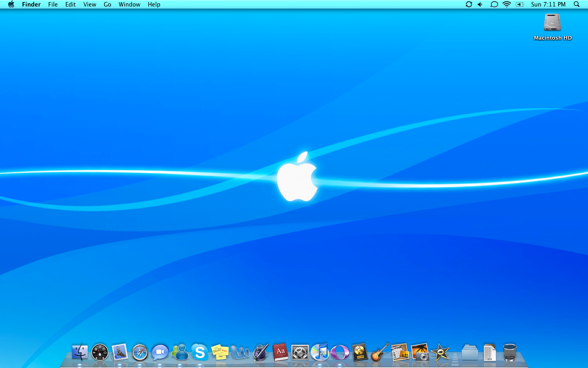The height and width of the screenshot is (368, 588).
Task: Open the battery status menu
Action: click(520, 4)
